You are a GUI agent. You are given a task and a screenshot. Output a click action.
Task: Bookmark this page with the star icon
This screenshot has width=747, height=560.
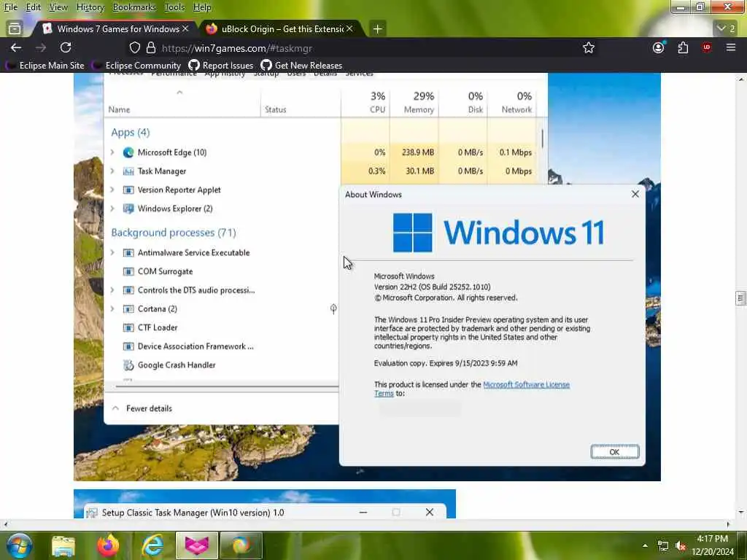tap(589, 47)
